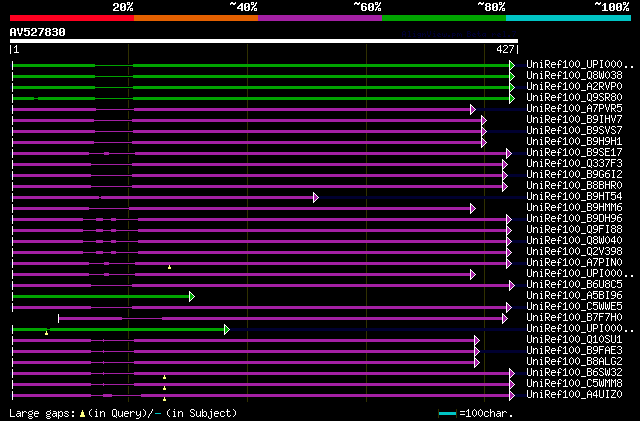Click the arrowhead ending the A7PVR5 alignment
The height and width of the screenshot is (421, 640).
coord(473,109)
